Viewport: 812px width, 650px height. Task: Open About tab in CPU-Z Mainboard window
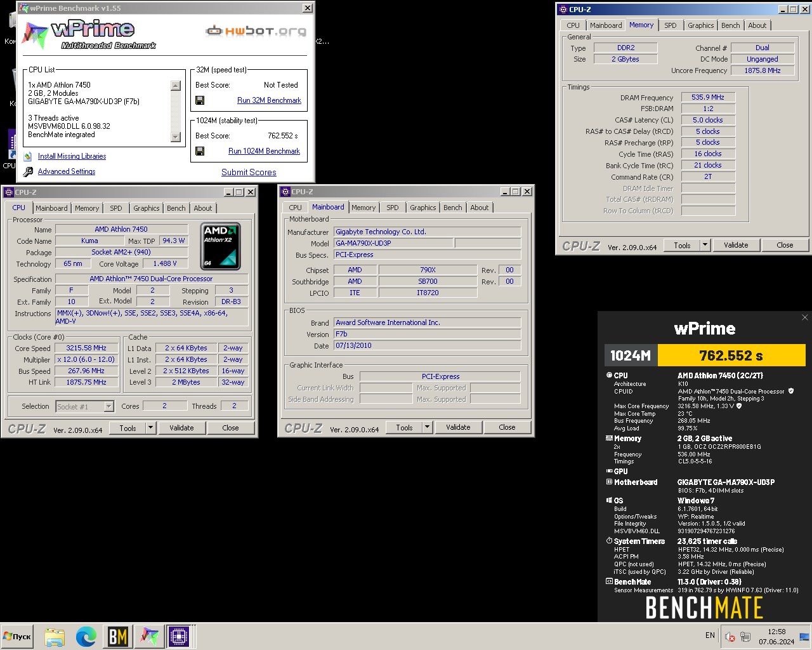480,208
